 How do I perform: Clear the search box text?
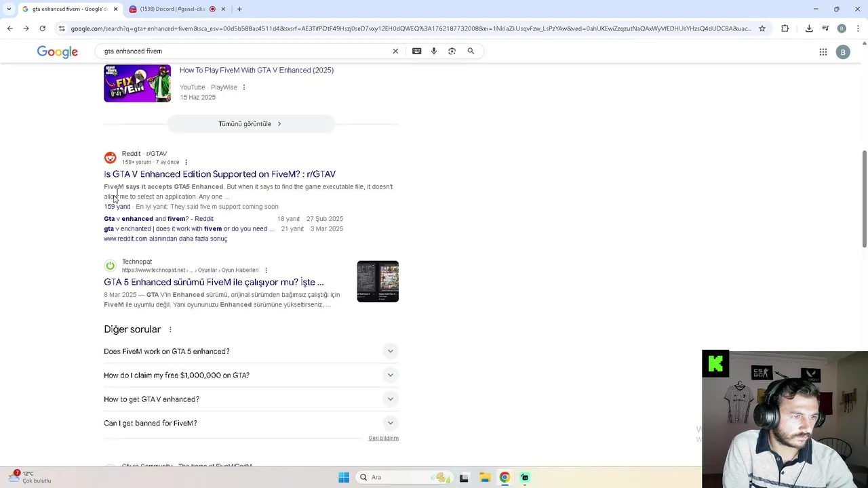tap(395, 51)
